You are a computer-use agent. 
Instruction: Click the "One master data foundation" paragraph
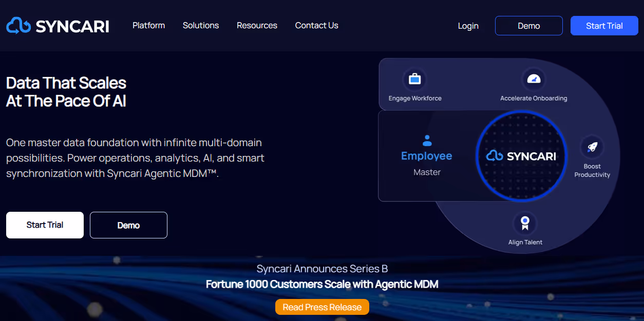point(135,158)
